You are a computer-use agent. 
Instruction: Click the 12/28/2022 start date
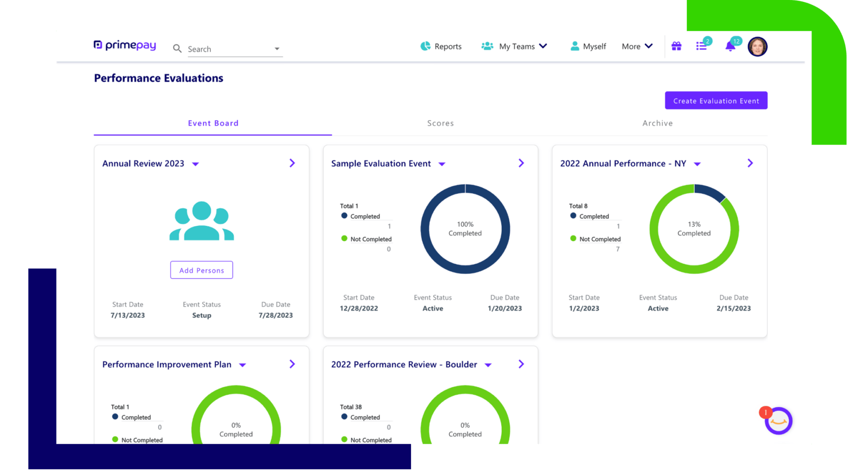tap(359, 308)
